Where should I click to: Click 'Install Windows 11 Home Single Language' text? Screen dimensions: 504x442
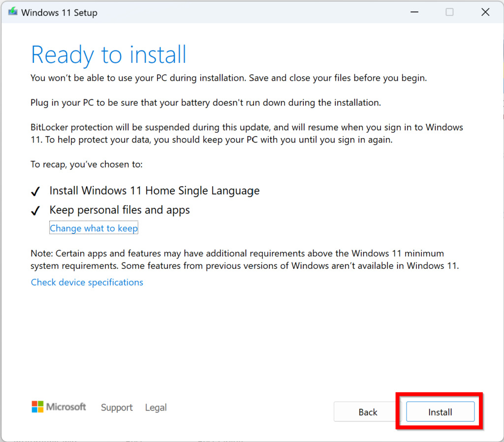coord(154,191)
